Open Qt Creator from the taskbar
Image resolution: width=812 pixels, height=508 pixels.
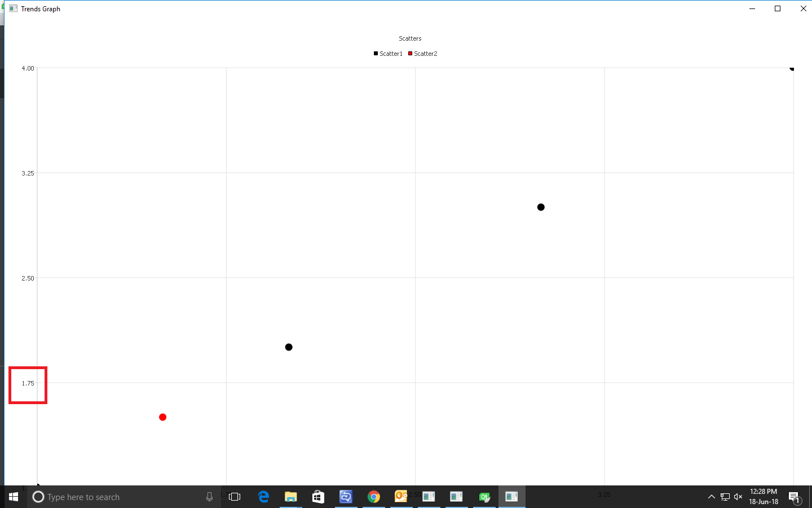coord(484,497)
